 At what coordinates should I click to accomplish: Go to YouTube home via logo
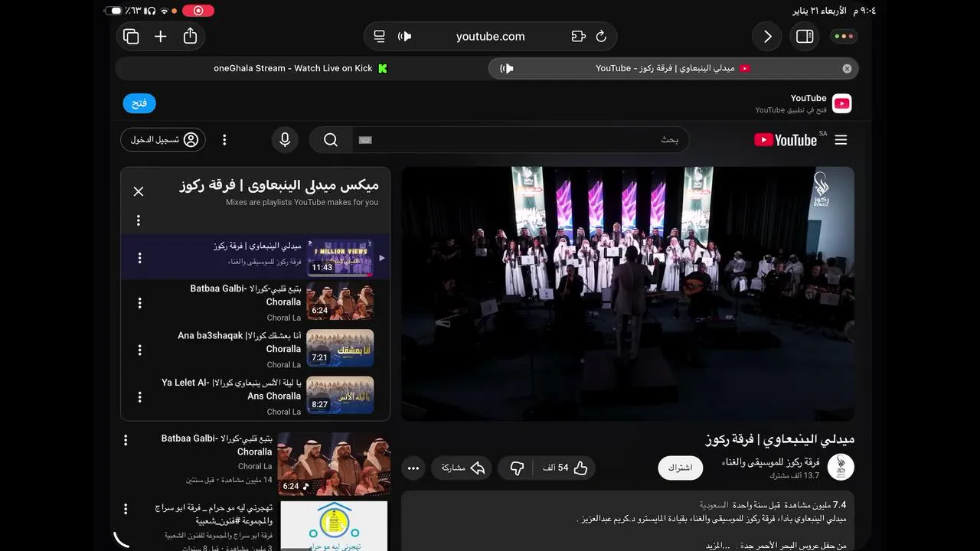click(786, 139)
